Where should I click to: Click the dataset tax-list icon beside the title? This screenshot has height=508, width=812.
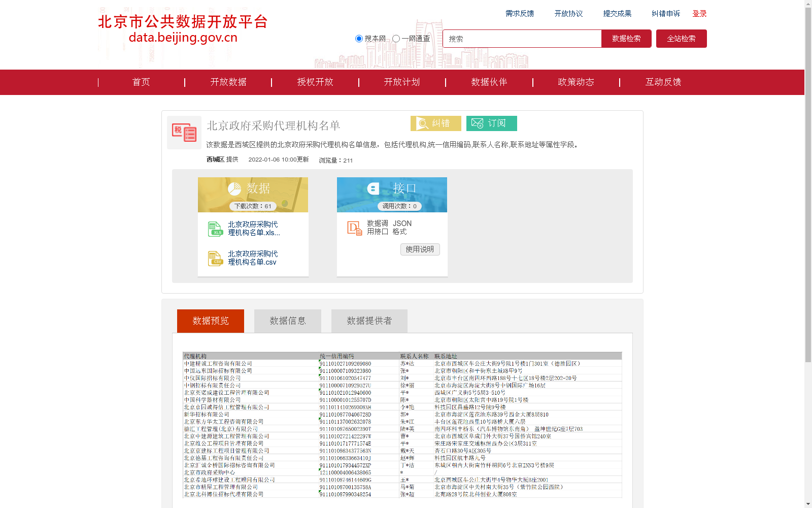[184, 133]
